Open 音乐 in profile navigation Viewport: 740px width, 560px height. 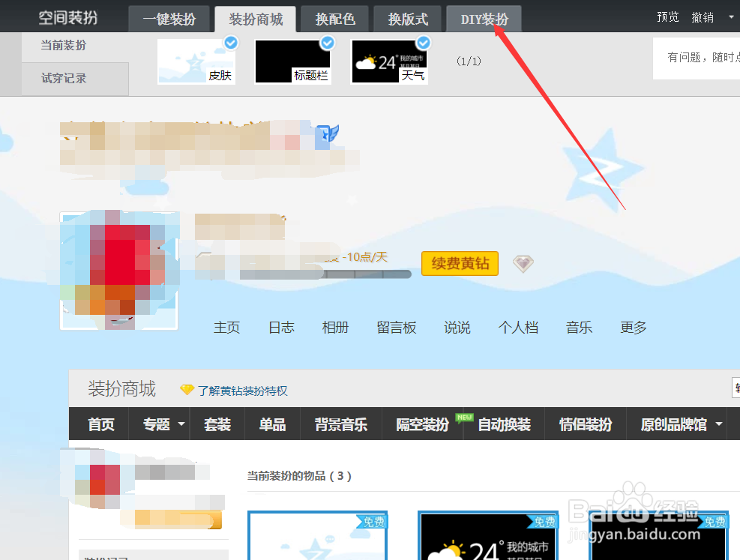point(579,328)
